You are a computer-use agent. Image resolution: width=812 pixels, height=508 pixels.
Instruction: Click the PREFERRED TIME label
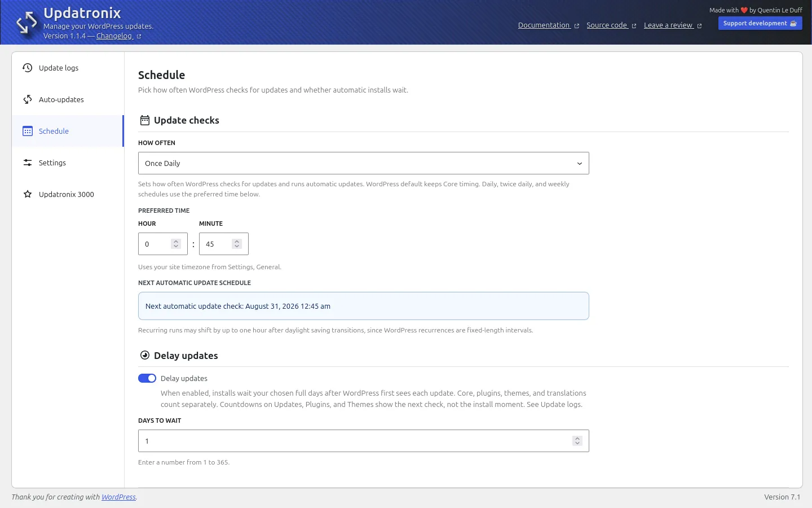pyautogui.click(x=164, y=211)
